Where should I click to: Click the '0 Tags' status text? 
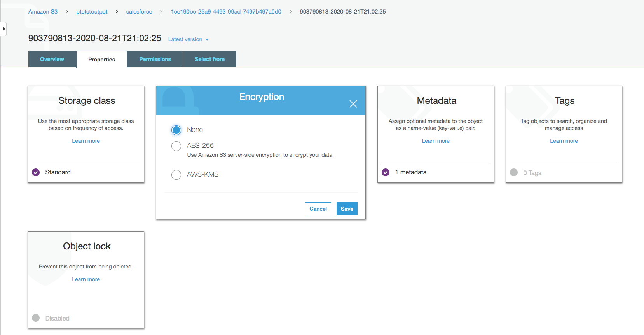[x=532, y=173]
